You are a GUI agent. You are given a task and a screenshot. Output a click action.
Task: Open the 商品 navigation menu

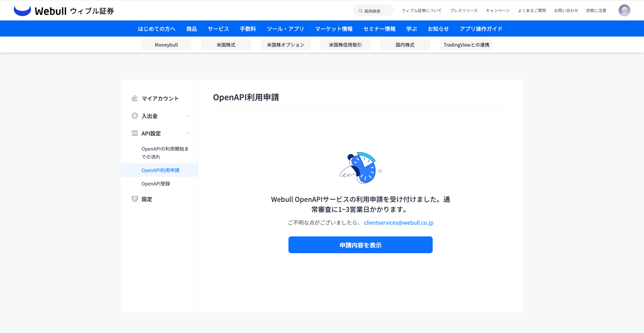192,29
